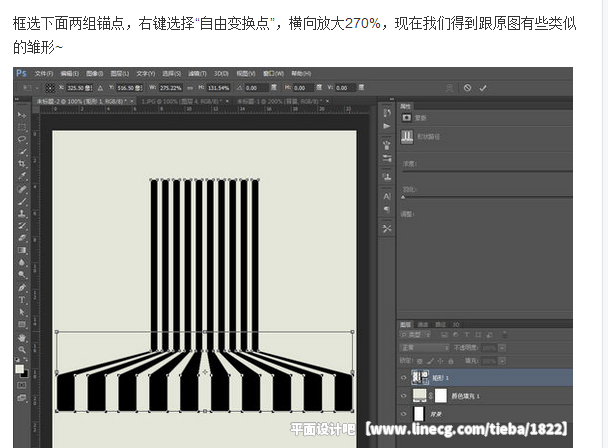The image size is (608, 448).
Task: Open the Character panel 'A' dock icon
Action: pos(387,196)
